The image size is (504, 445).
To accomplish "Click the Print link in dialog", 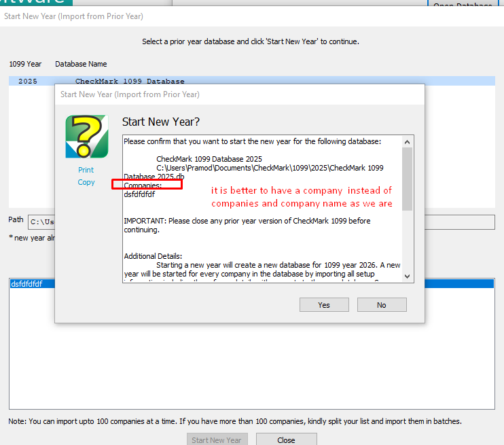I will coord(86,170).
